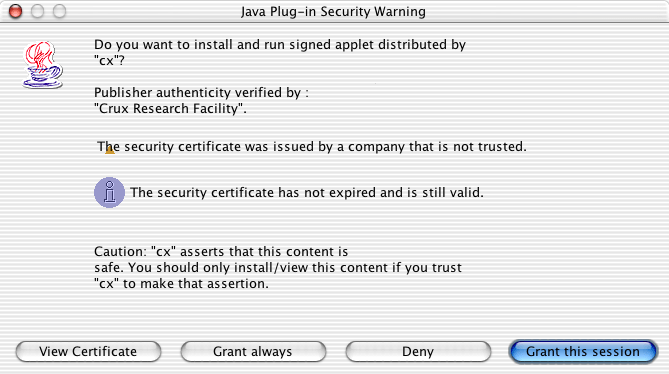This screenshot has height=374, width=669.
Task: Click the gray minimize window button
Action: click(x=37, y=11)
